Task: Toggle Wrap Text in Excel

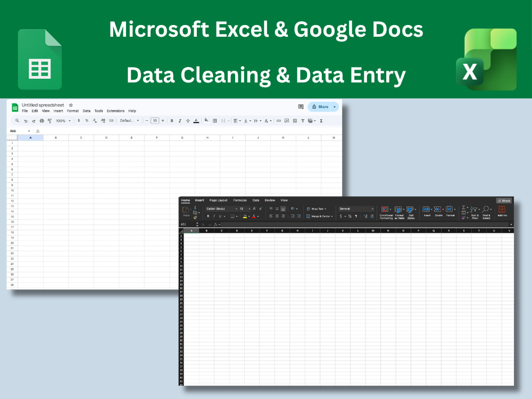Action: click(316, 209)
